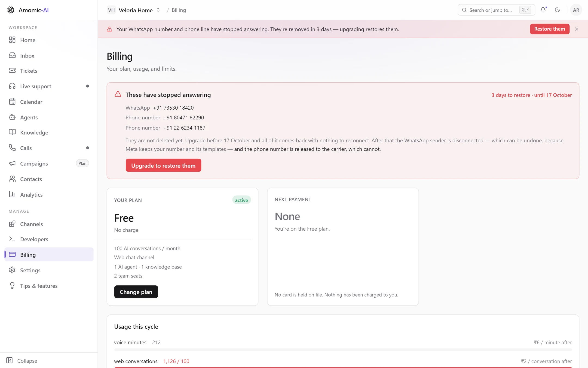Click phone number +91 22 6234 1187
The width and height of the screenshot is (588, 368).
point(184,128)
